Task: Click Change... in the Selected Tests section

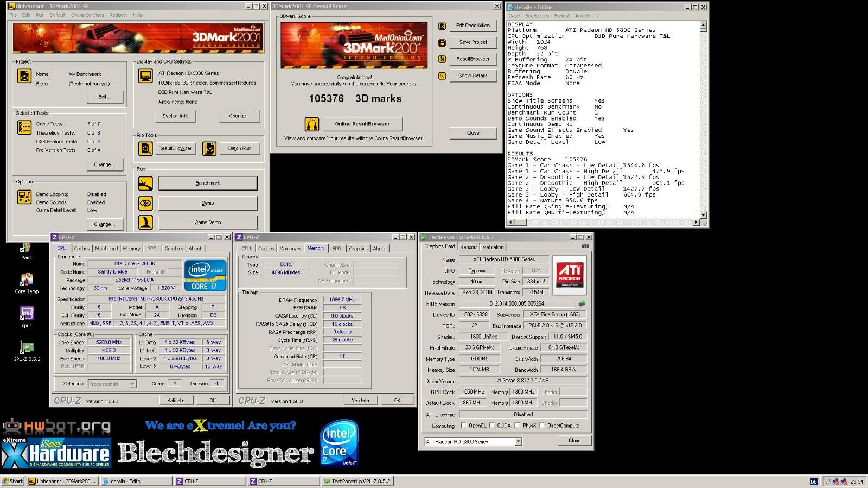Action: coord(105,164)
